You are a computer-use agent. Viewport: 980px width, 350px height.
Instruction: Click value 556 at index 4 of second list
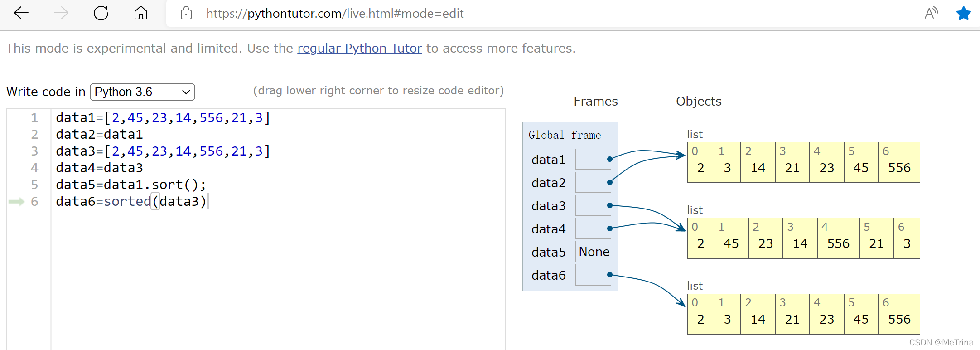tap(838, 243)
